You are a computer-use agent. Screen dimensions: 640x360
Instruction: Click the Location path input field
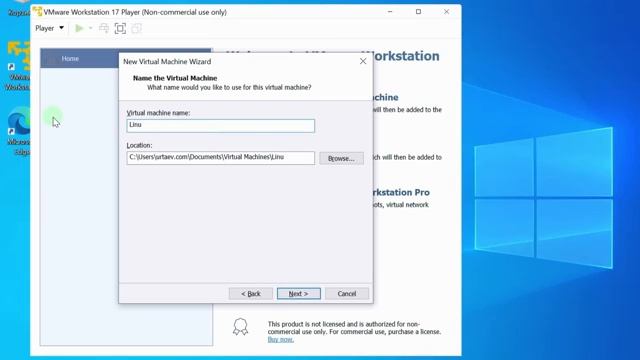tap(220, 158)
